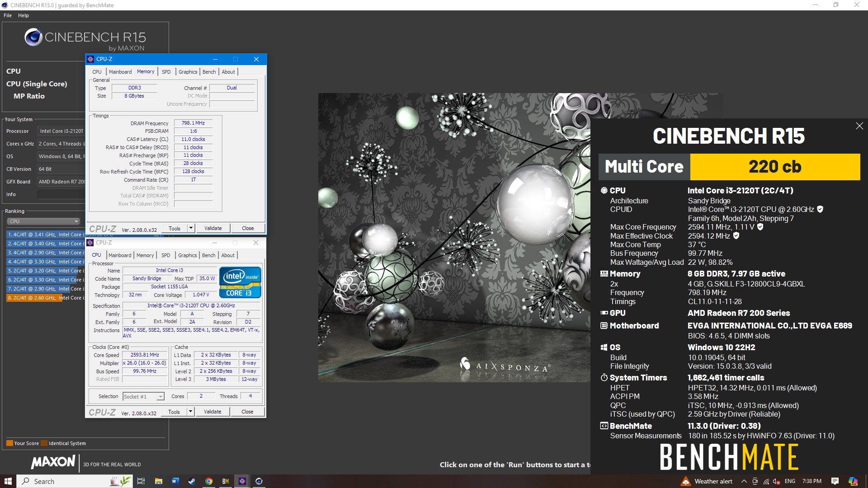Open File Explorer from the taskbar
This screenshot has width=868, height=488.
tap(158, 481)
